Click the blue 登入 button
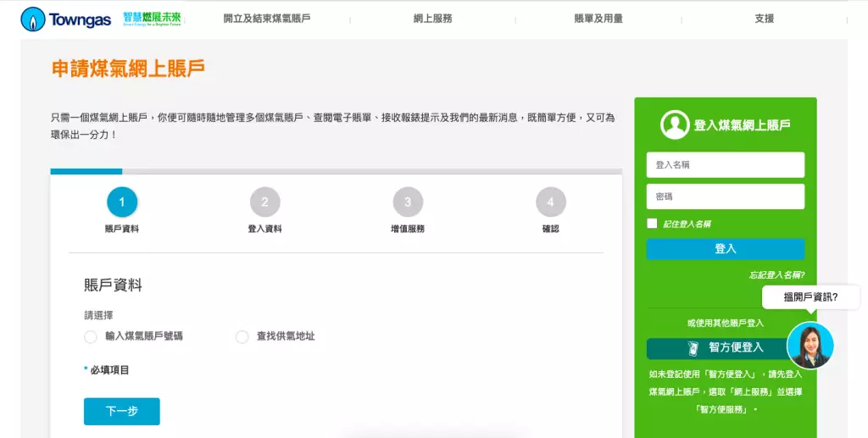Viewport: 868px width, 438px height. tap(725, 249)
